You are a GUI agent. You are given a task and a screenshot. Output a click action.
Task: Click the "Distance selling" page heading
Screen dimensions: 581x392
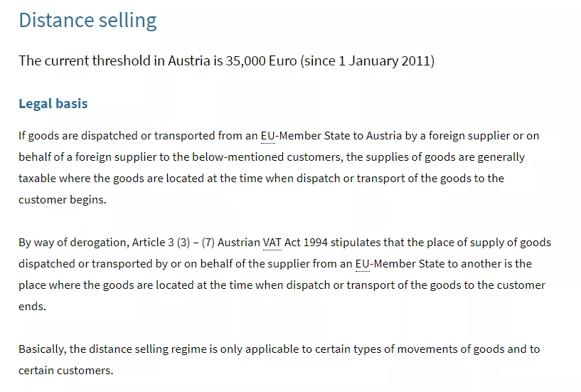coord(87,21)
